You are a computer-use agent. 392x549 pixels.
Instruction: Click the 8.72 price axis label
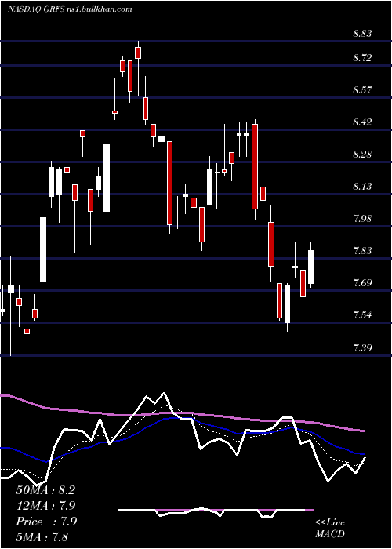coord(362,58)
